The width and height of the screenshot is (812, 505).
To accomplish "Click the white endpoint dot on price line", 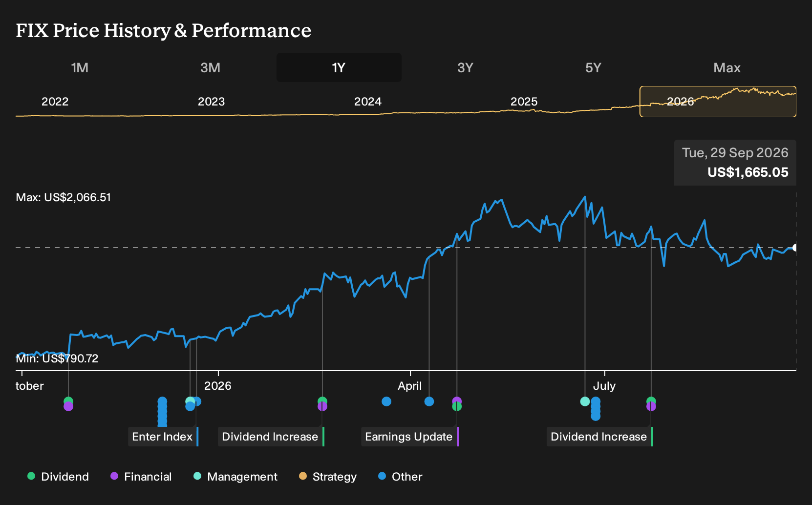I will 795,248.
